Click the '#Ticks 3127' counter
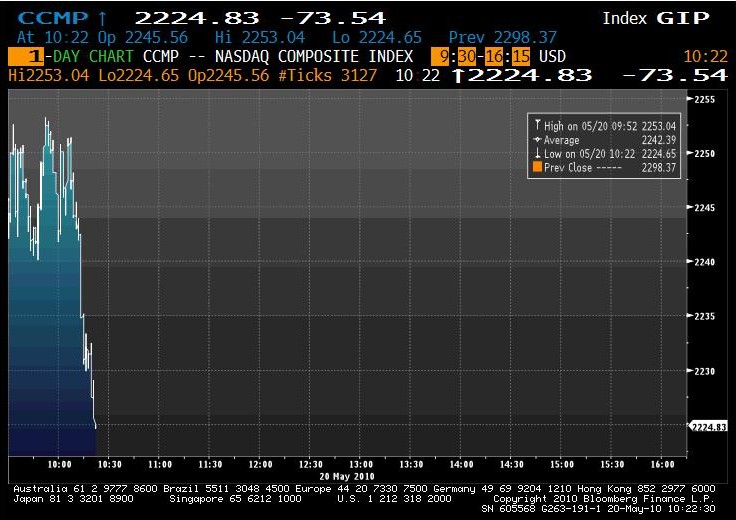736x520 pixels. click(328, 76)
